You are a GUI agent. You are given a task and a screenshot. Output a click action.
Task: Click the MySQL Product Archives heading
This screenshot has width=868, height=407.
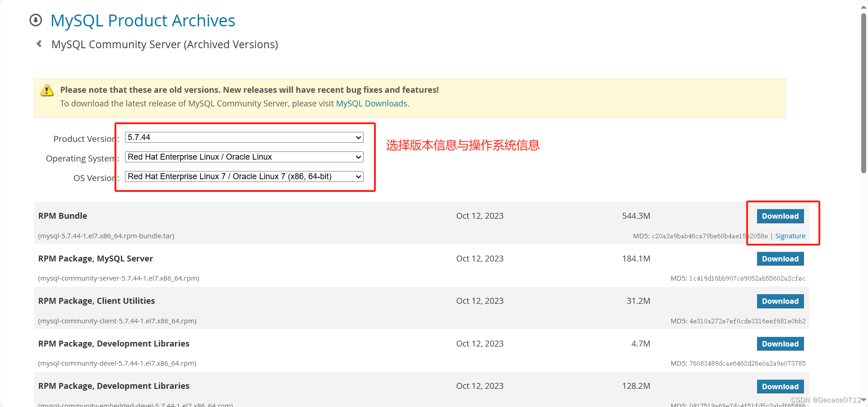(x=143, y=20)
